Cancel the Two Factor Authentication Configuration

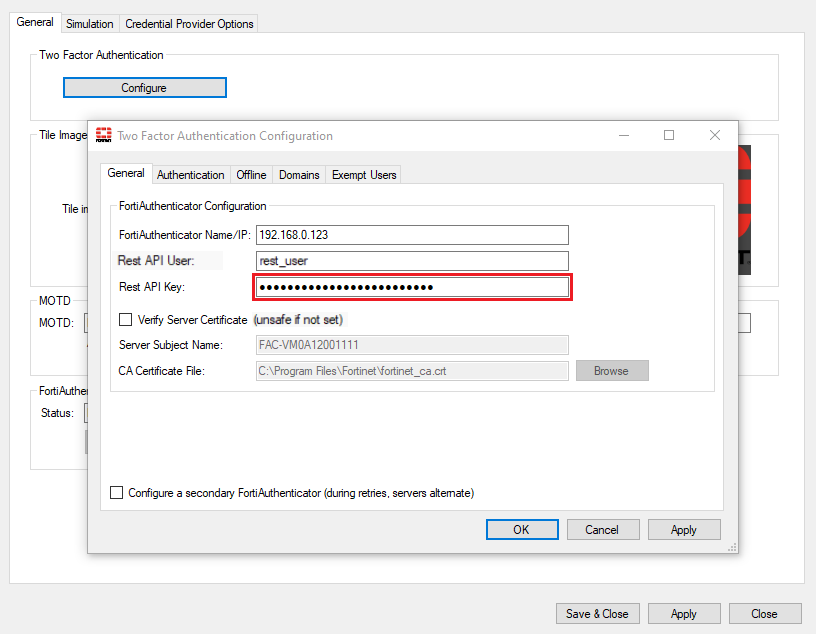point(603,529)
